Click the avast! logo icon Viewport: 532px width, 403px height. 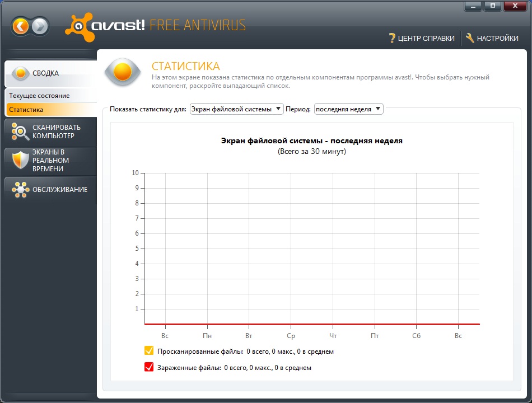(80, 27)
